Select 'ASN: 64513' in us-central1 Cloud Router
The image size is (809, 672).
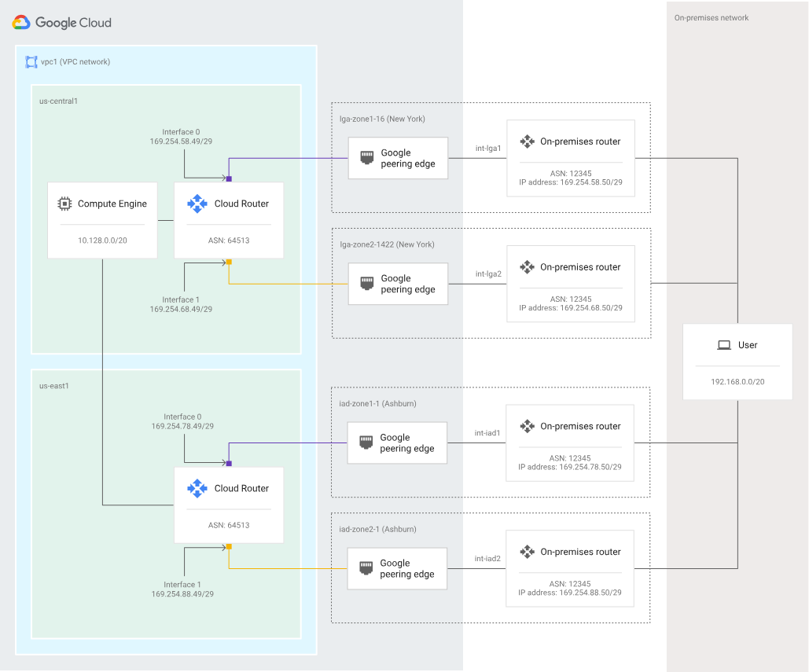coord(229,241)
